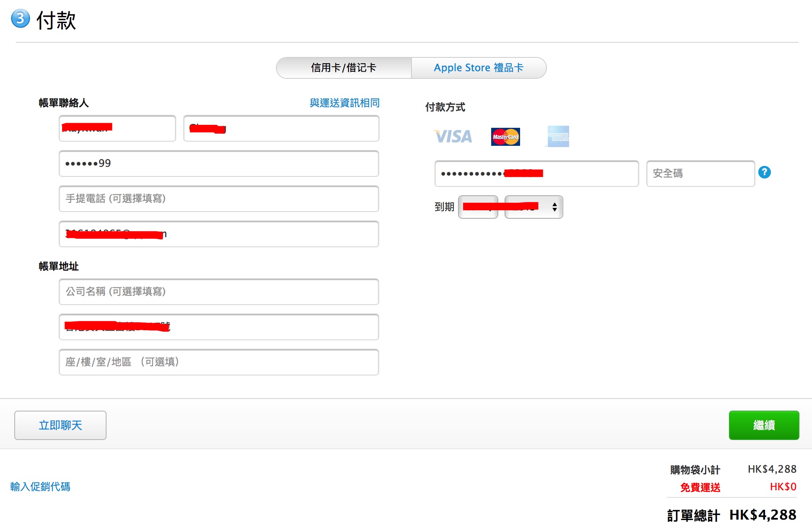This screenshot has height=528, width=812.
Task: Click the 手提電話 optional phone field
Action: 218,199
